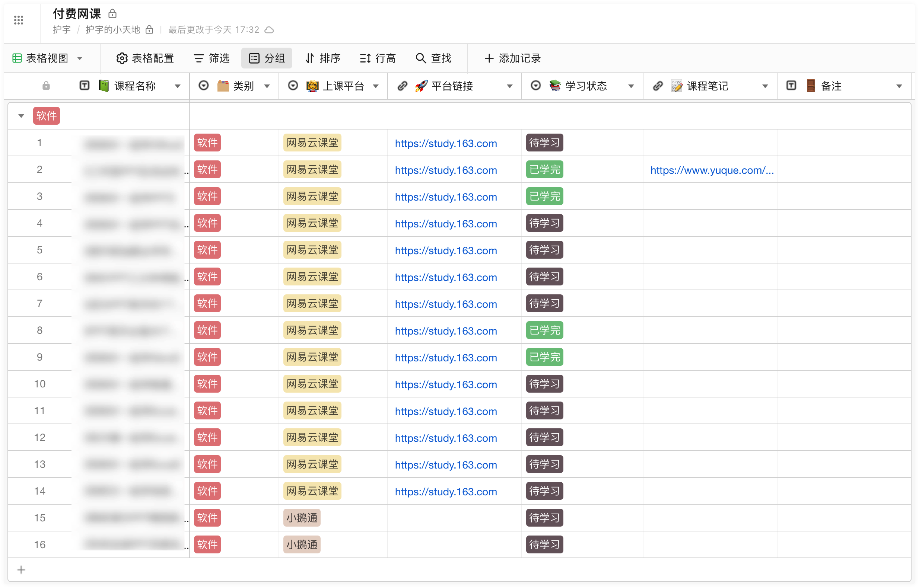The height and width of the screenshot is (588, 919).
Task: Click the lock icon after 护宇的小天地
Action: [149, 29]
